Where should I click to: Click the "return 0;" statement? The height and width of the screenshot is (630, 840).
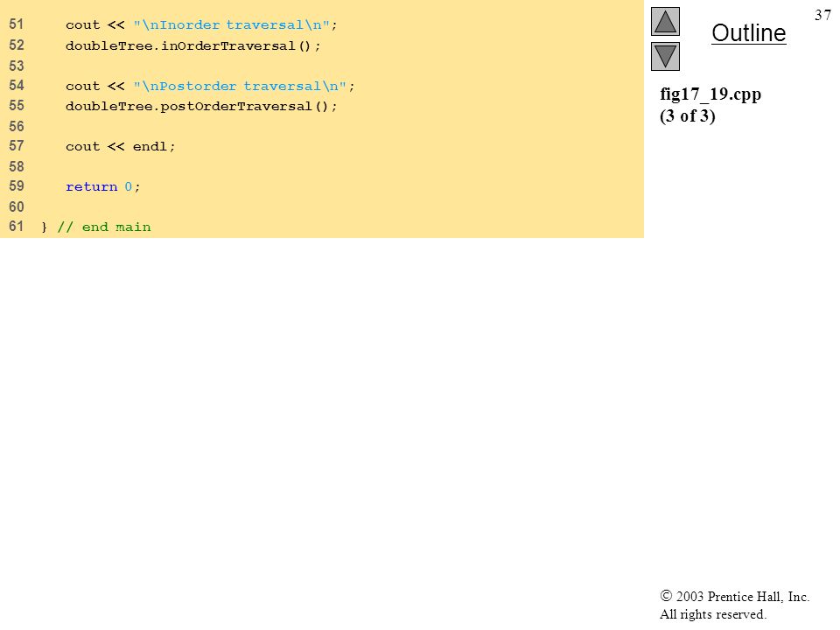tap(103, 187)
